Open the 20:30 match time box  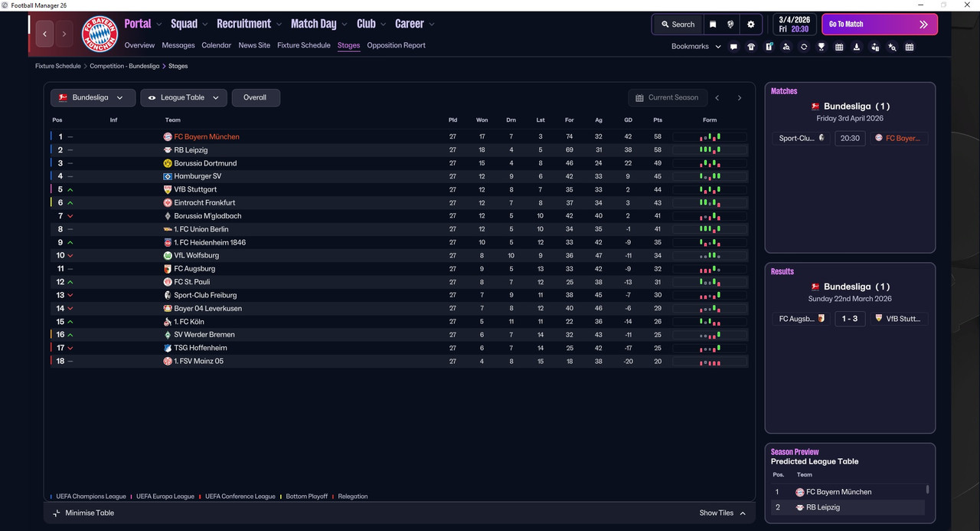pos(850,139)
